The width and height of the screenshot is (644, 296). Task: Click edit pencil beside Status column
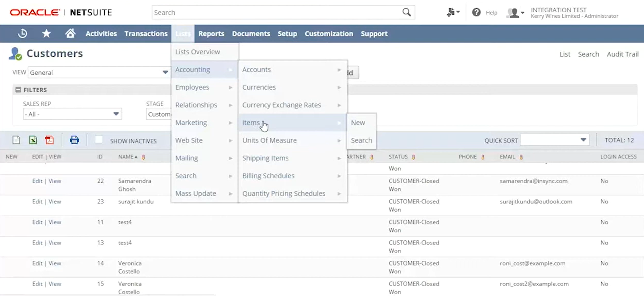413,157
